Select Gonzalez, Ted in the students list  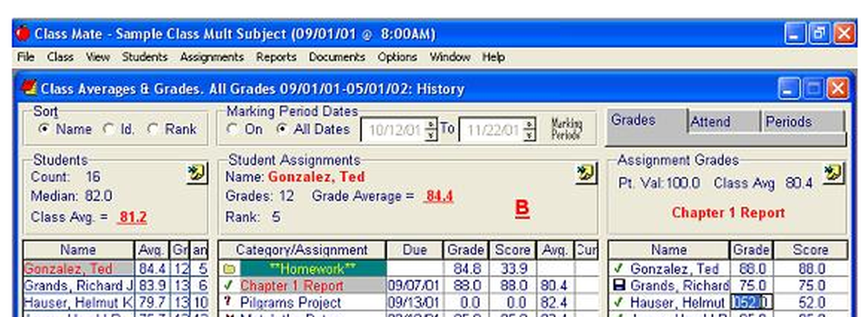point(78,268)
